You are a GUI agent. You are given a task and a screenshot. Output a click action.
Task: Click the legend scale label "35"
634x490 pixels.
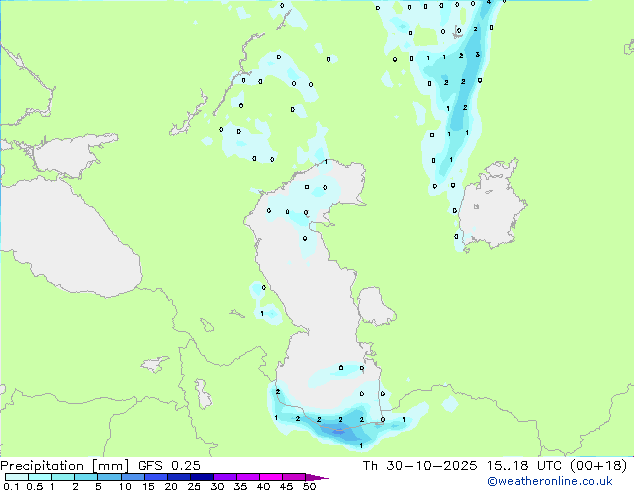(x=240, y=486)
